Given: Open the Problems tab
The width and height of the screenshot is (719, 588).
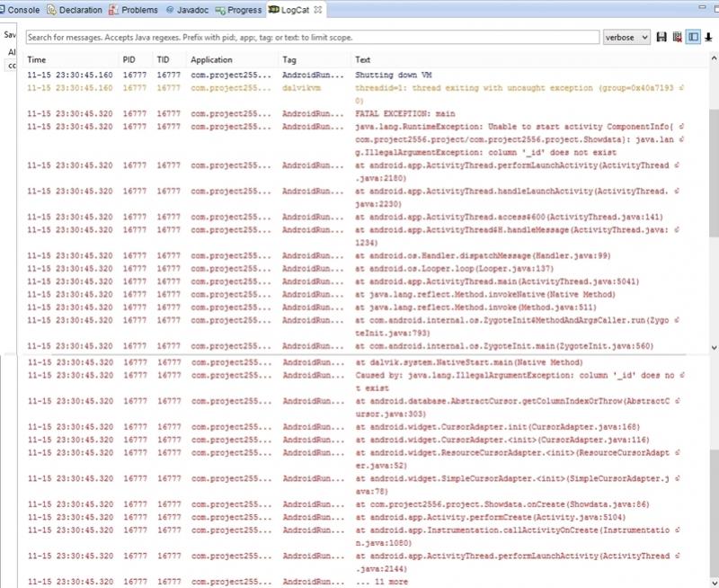Looking at the screenshot, I should tap(133, 10).
